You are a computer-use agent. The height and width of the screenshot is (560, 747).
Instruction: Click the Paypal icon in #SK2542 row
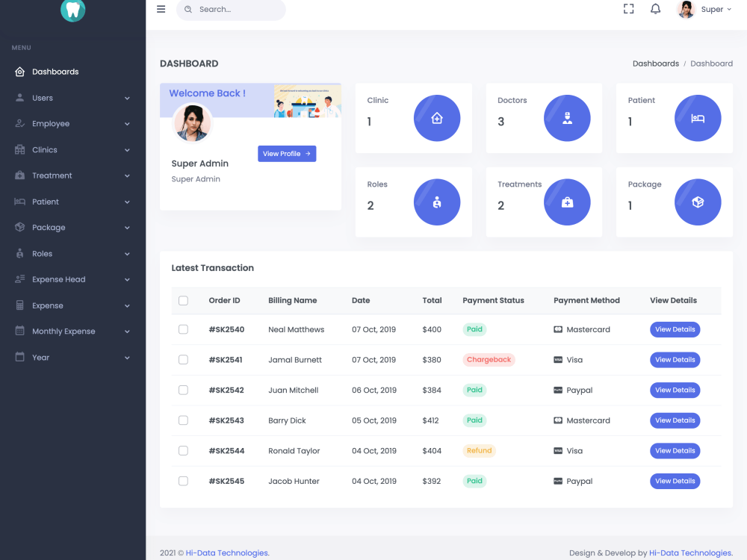(x=558, y=390)
